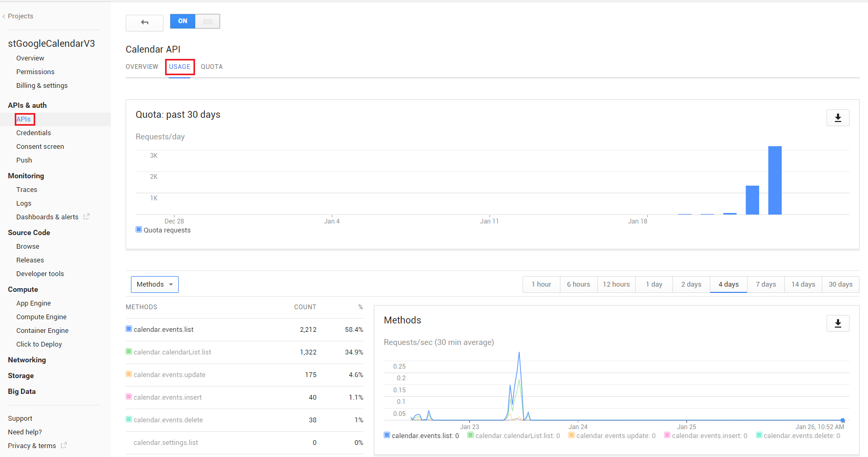This screenshot has width=868, height=457.
Task: Toggle Quota requests legend series
Action: [x=163, y=230]
